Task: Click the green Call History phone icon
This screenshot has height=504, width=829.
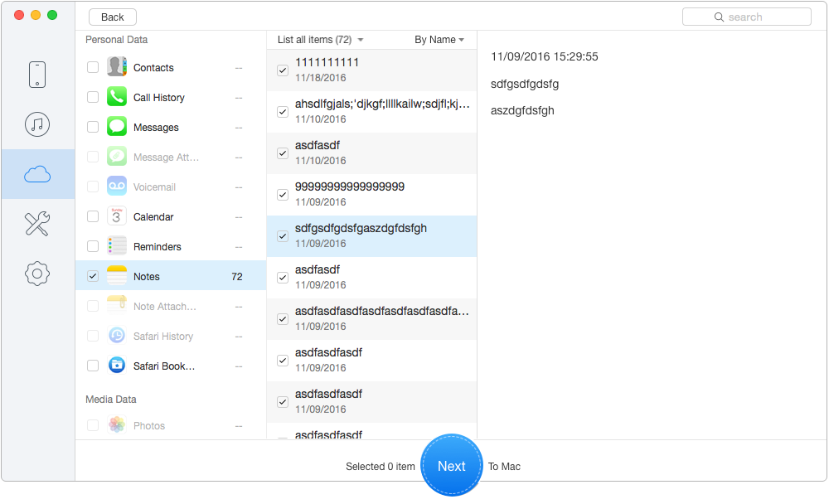Action: point(117,97)
